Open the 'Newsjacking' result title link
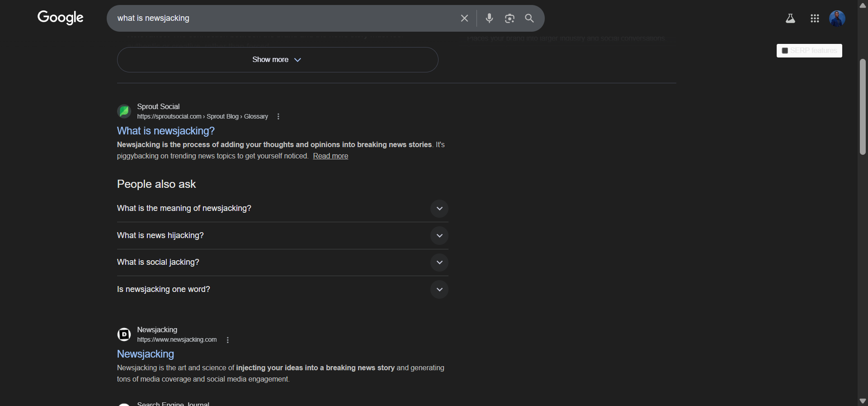The width and height of the screenshot is (868, 406). [x=145, y=354]
